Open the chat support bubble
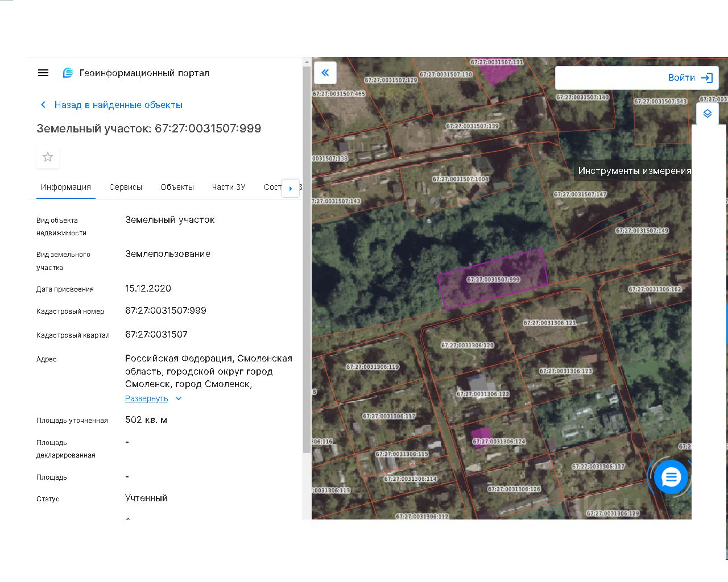Screen dimensions: 728x582 tap(671, 477)
